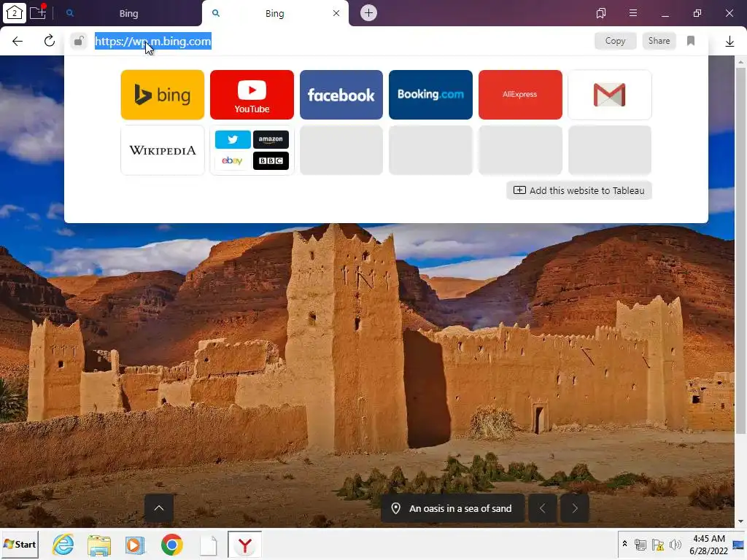Open the downloads arrow icon
The width and height of the screenshot is (747, 560).
coord(729,42)
